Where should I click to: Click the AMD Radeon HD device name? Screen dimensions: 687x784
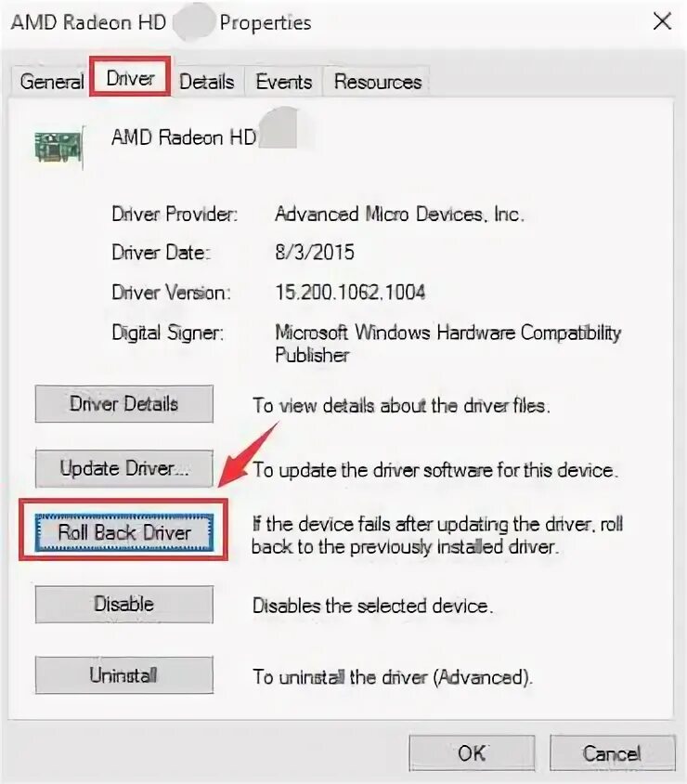pos(184,137)
